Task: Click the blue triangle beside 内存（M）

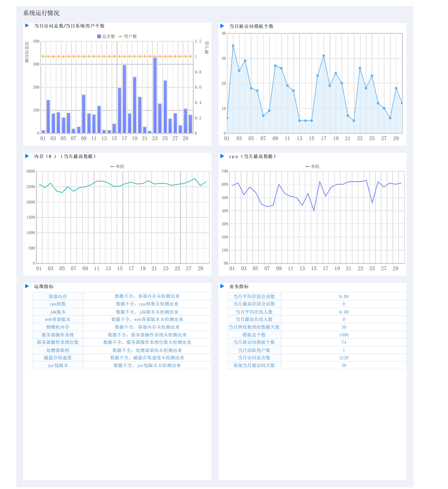Action: tap(27, 156)
